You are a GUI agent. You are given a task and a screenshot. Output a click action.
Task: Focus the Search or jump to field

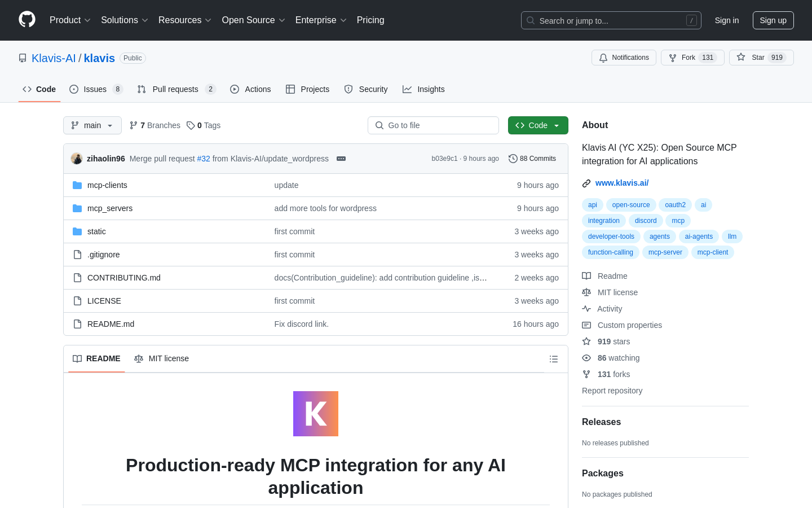click(611, 20)
